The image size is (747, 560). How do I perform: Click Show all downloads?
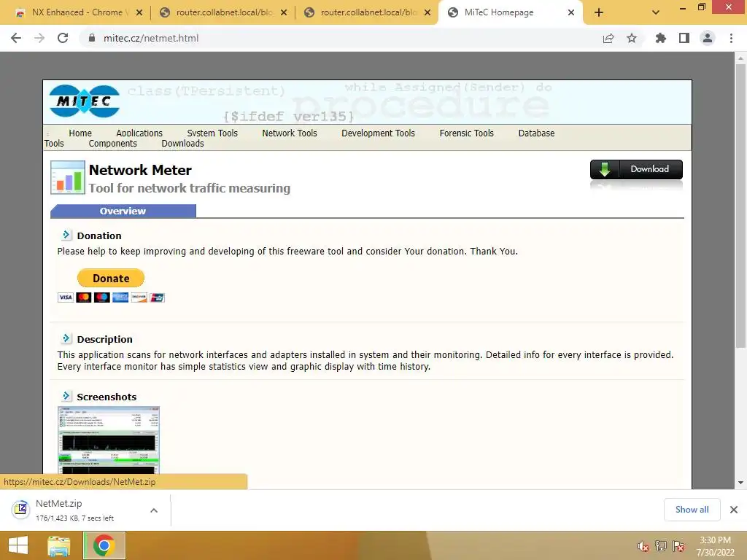692,510
